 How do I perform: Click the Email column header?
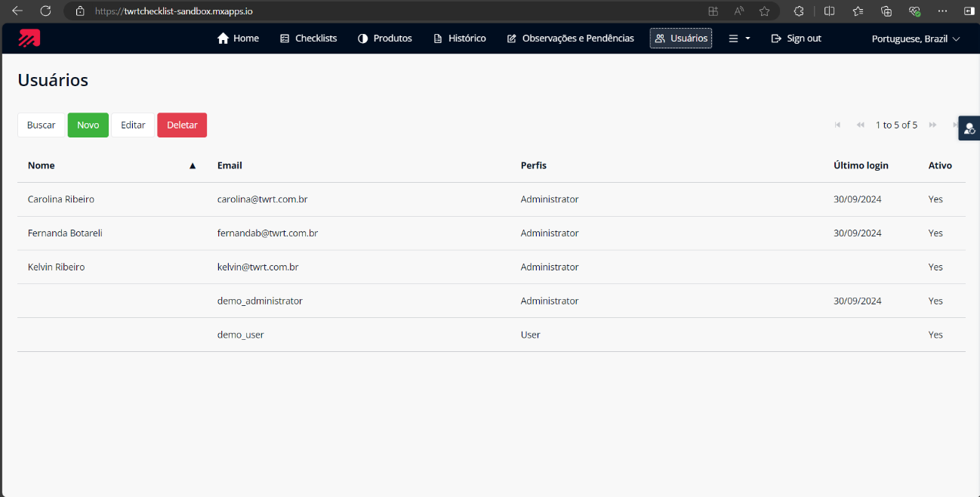click(x=230, y=165)
